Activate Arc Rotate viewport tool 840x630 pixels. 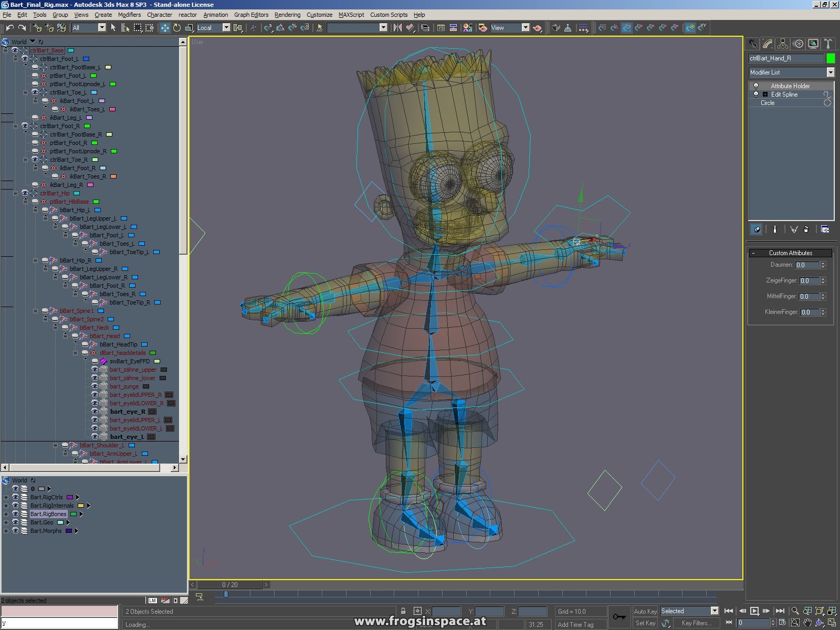coord(820,623)
